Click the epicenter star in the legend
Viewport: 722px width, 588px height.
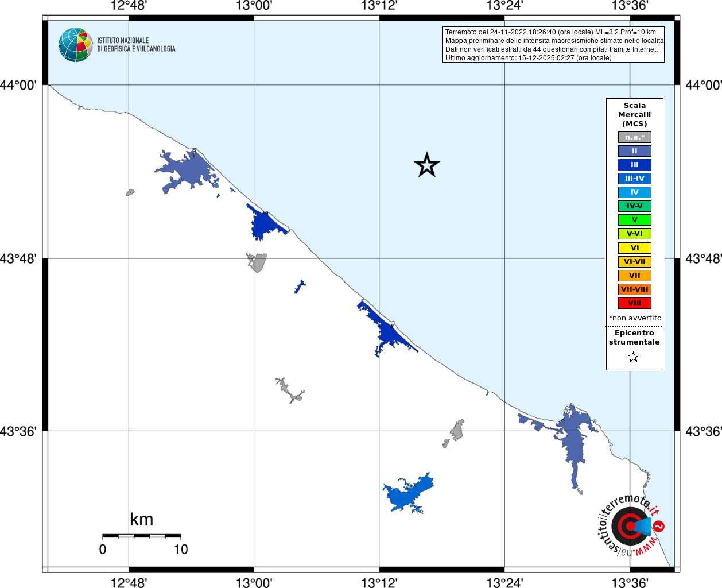click(633, 357)
